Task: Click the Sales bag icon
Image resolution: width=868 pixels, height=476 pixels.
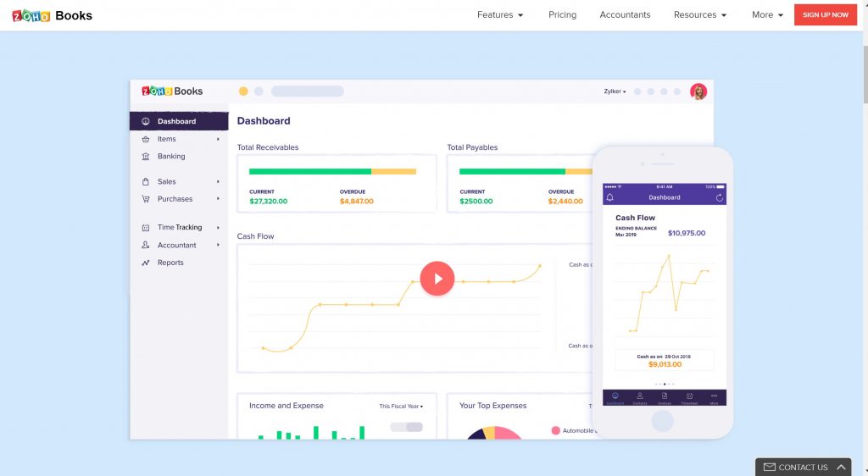Action: pyautogui.click(x=146, y=181)
